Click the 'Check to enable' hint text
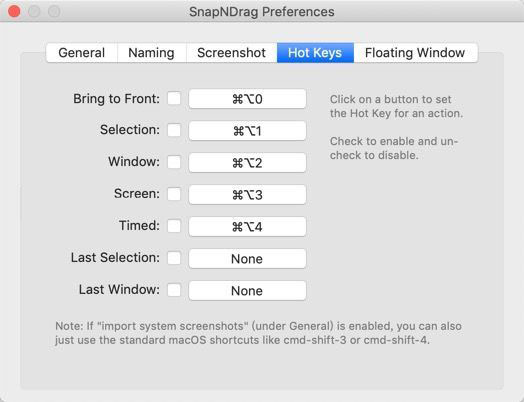Image resolution: width=524 pixels, height=402 pixels. tap(394, 148)
